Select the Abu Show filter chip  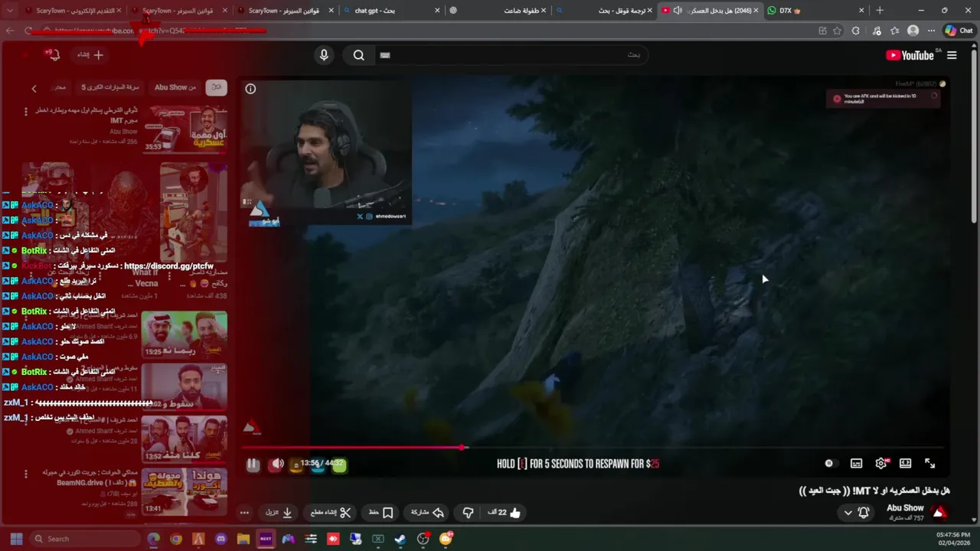click(x=175, y=87)
